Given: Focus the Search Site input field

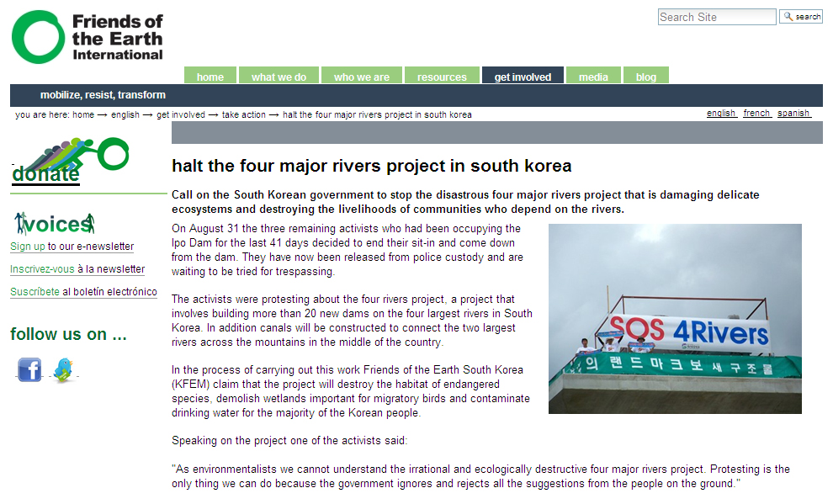Looking at the screenshot, I should point(717,17).
